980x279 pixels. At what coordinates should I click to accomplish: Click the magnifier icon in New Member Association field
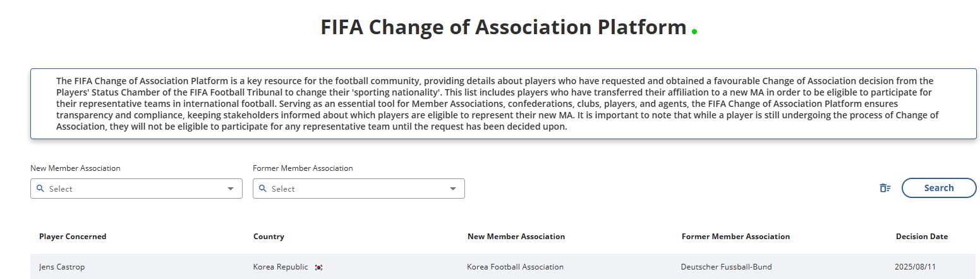click(x=40, y=189)
